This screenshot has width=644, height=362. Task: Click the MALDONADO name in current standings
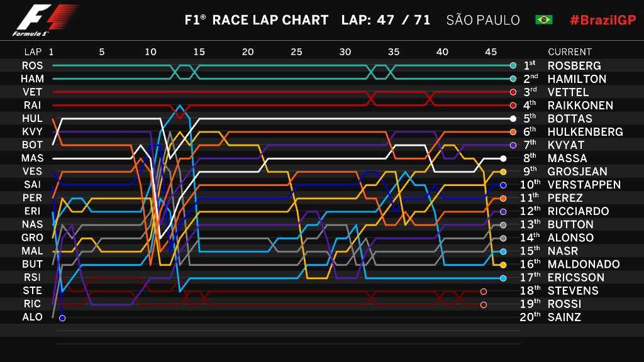tap(584, 265)
